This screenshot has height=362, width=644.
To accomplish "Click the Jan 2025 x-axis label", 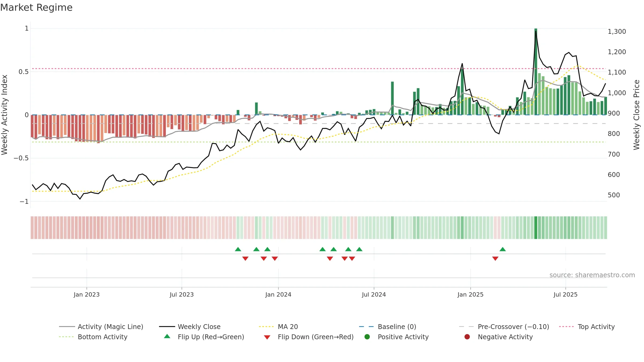I will [x=470, y=295].
